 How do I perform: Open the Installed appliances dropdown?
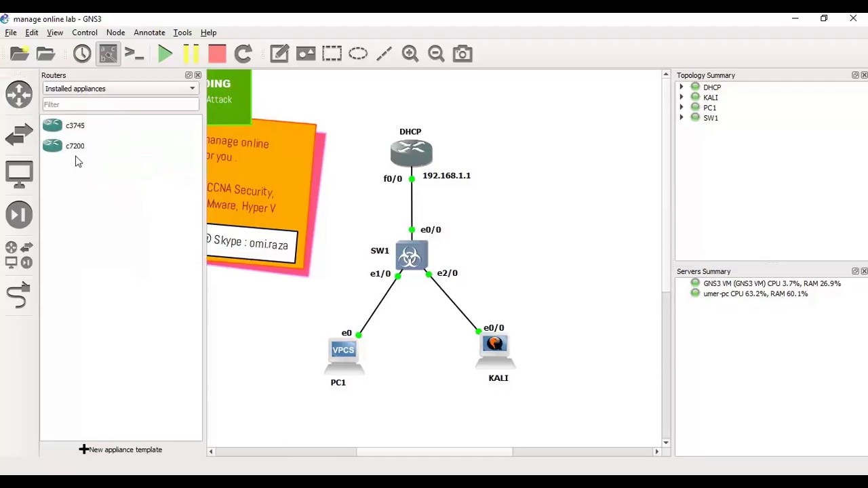click(120, 89)
